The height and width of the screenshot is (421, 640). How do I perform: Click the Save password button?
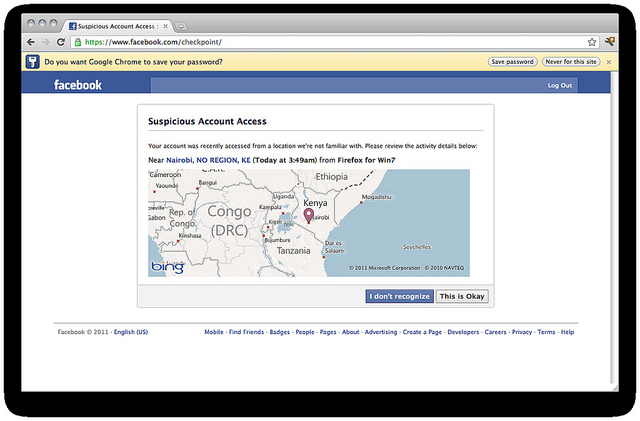512,62
